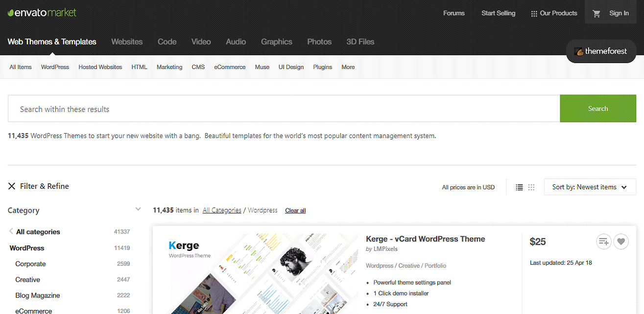
Task: Close the Filter & Refine panel
Action: [12, 186]
